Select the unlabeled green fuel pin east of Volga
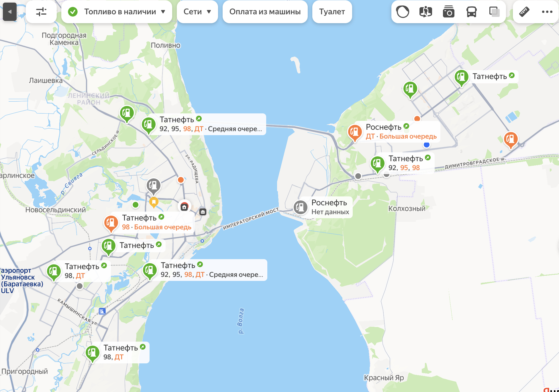This screenshot has width=559, height=392. 410,89
